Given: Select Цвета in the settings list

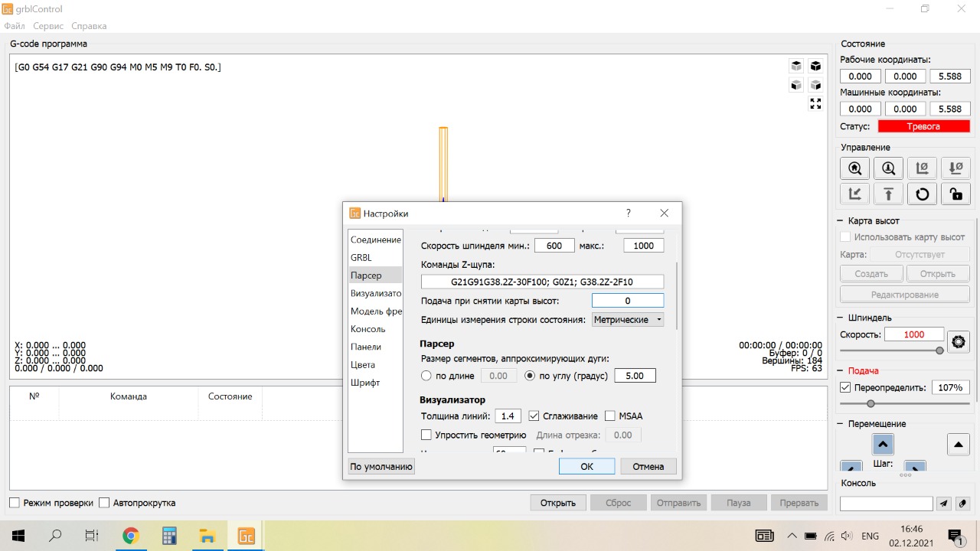Looking at the screenshot, I should 375,365.
